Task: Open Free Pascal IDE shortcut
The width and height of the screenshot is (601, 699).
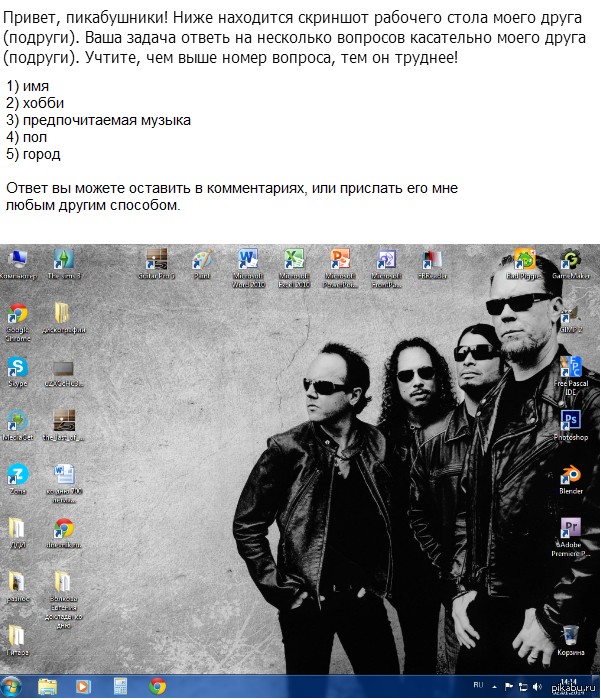Action: coord(571,368)
